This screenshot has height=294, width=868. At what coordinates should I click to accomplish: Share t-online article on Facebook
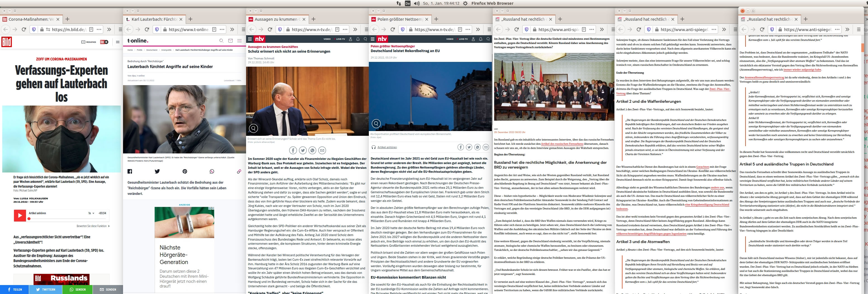click(x=130, y=171)
